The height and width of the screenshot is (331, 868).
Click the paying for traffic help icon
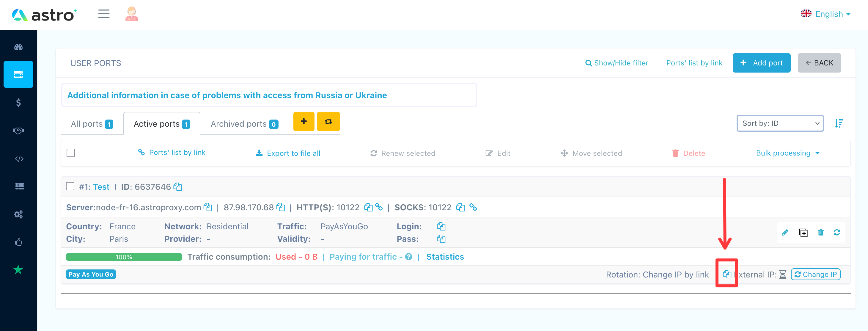tap(409, 257)
